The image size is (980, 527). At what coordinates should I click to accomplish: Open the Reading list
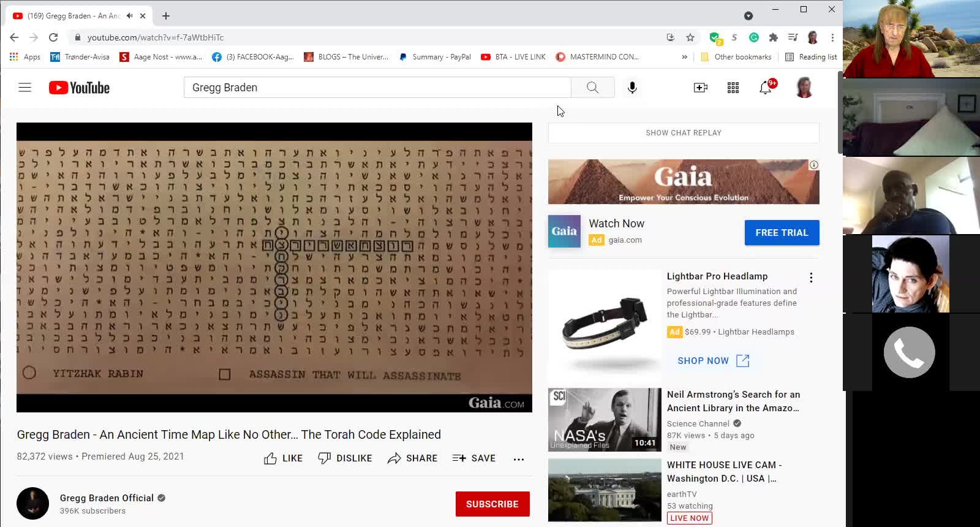click(x=811, y=57)
